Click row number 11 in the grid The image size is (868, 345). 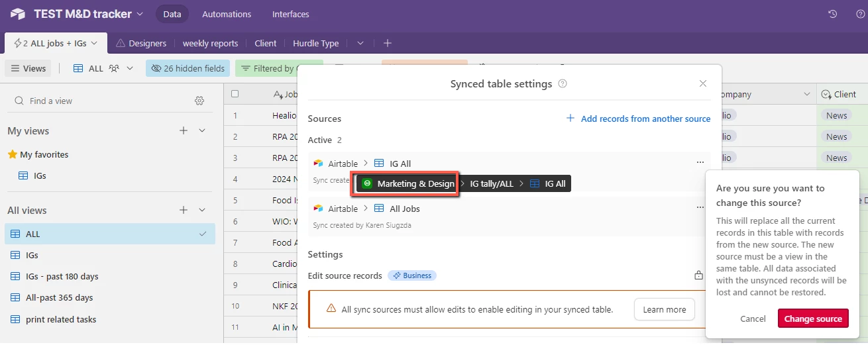click(x=235, y=327)
